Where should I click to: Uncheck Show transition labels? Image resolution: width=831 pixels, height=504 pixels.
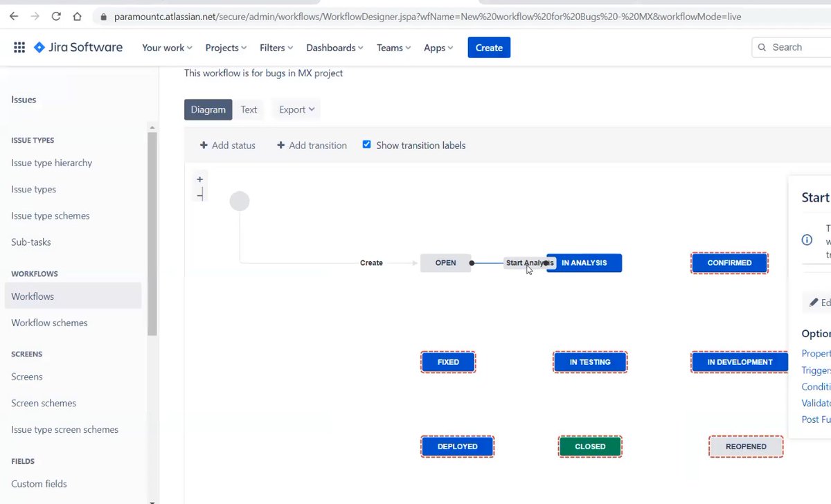pos(366,145)
